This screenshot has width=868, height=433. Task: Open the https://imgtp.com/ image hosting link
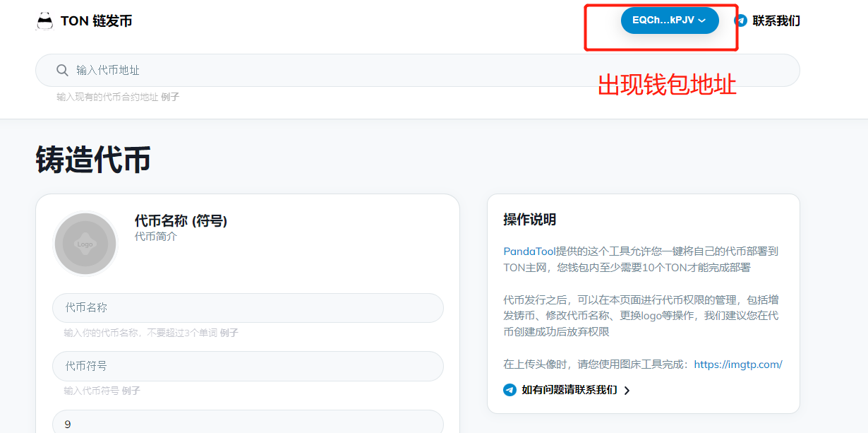(x=737, y=364)
